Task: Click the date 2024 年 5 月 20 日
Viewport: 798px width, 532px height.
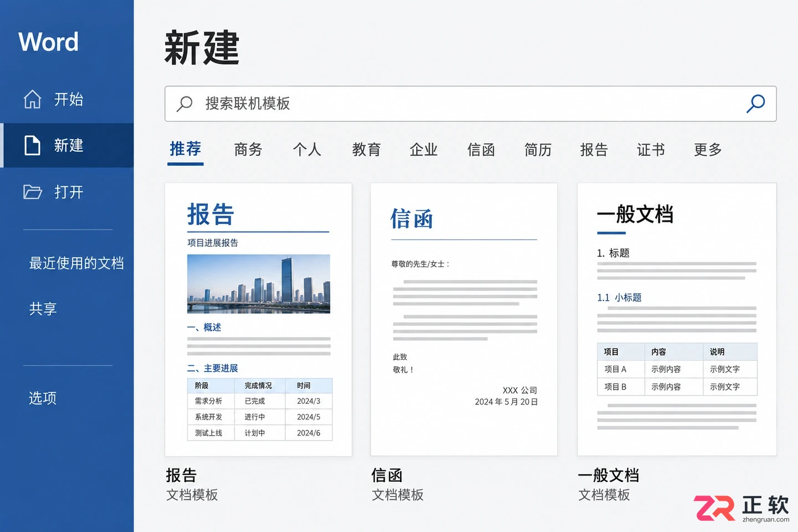Action: coord(507,402)
